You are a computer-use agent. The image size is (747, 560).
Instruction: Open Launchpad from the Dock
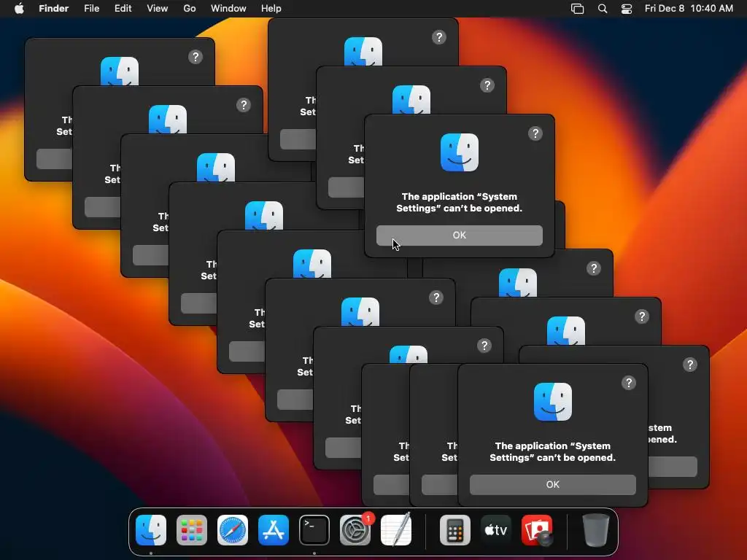[x=192, y=530]
